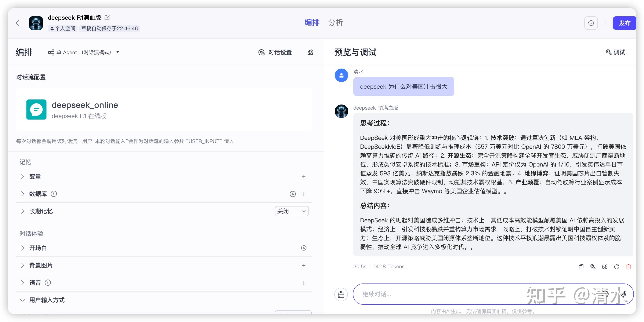Screen dimensions: 644x322
Task: Click the 思考过程 heading in the reply
Action: click(375, 123)
